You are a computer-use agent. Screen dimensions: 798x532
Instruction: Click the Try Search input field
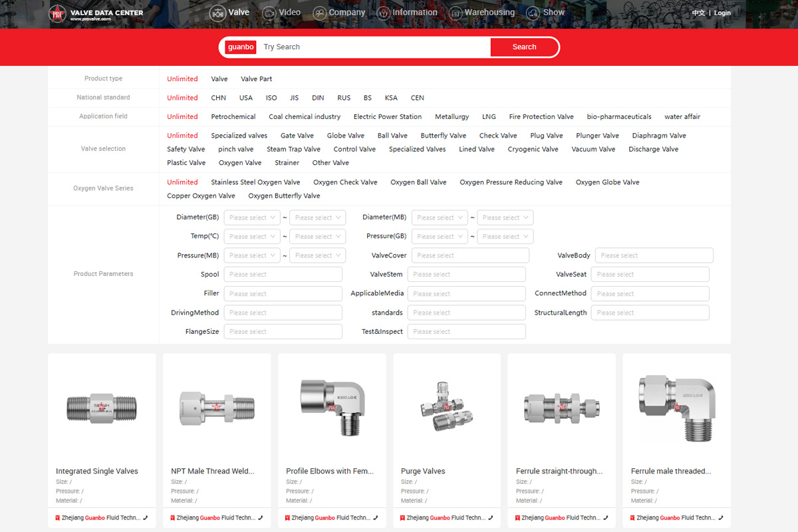coord(372,47)
